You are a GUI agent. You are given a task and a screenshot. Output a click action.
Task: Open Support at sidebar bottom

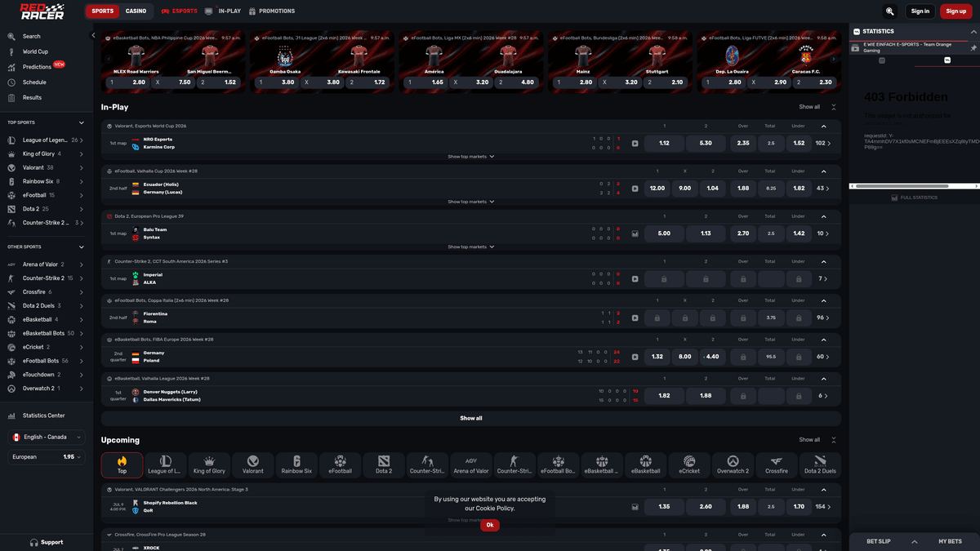pos(47,542)
